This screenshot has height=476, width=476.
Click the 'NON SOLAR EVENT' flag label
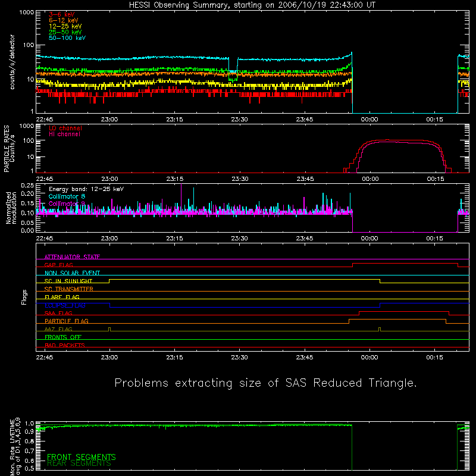(72, 273)
